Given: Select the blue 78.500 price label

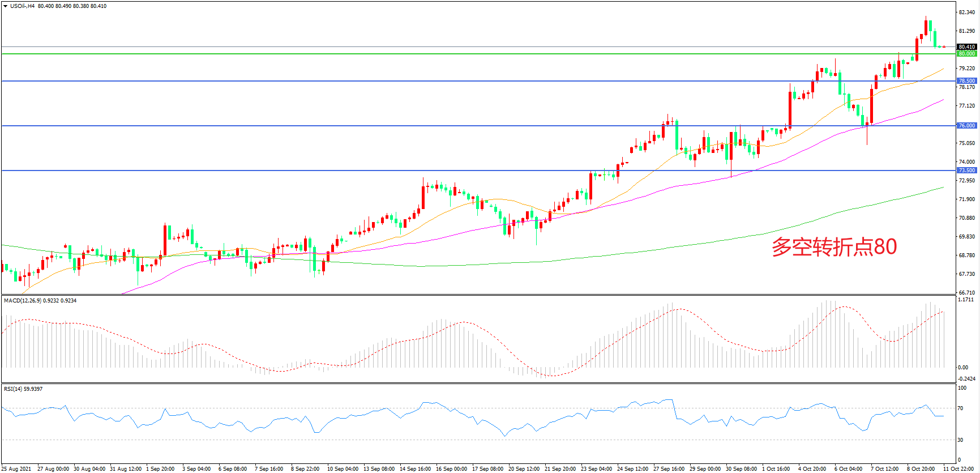Looking at the screenshot, I should tap(966, 81).
